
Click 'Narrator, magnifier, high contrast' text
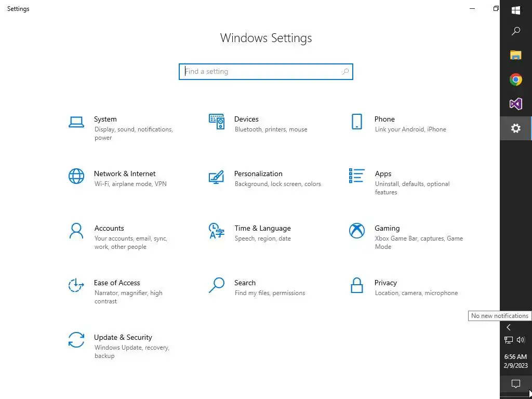point(128,297)
